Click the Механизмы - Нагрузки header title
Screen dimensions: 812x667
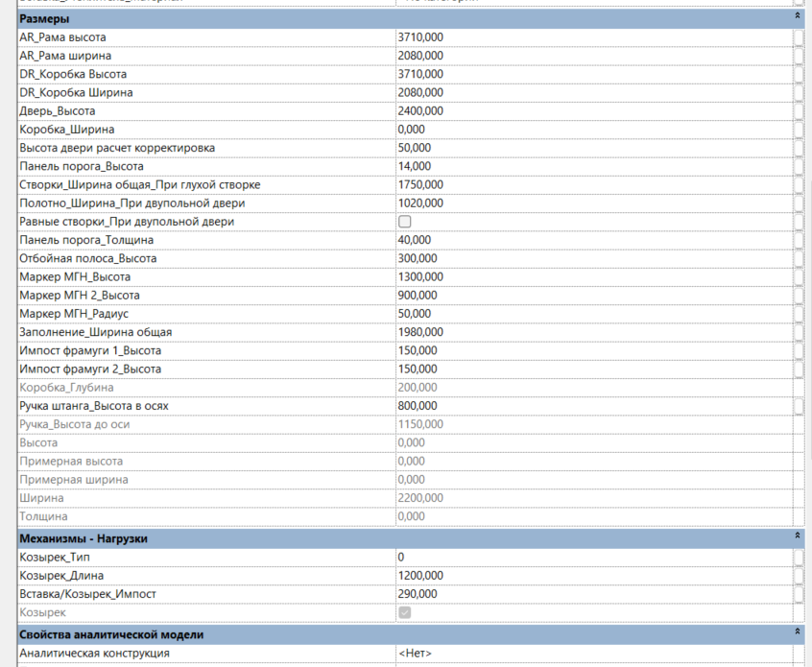84,538
